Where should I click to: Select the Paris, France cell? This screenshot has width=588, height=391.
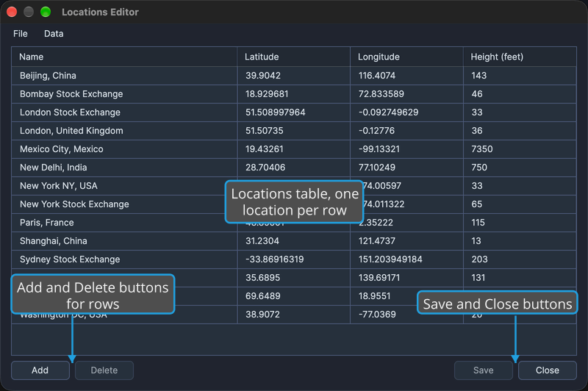click(124, 223)
